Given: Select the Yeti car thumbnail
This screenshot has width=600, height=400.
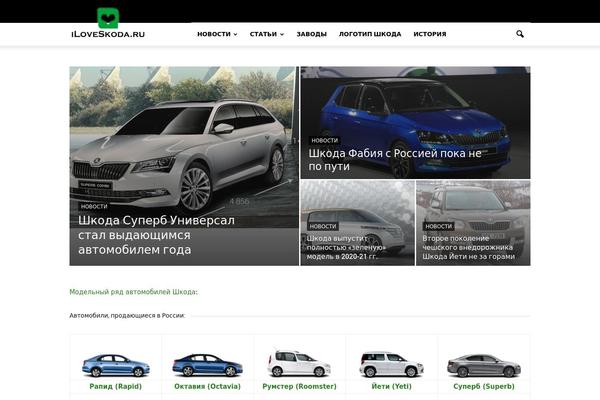Looking at the screenshot, I should 391,364.
